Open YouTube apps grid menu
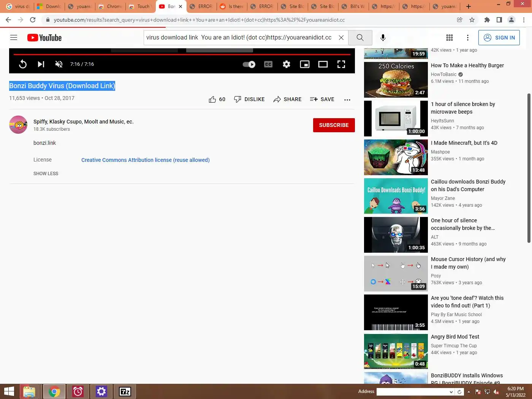Image resolution: width=532 pixels, height=399 pixels. tap(450, 38)
